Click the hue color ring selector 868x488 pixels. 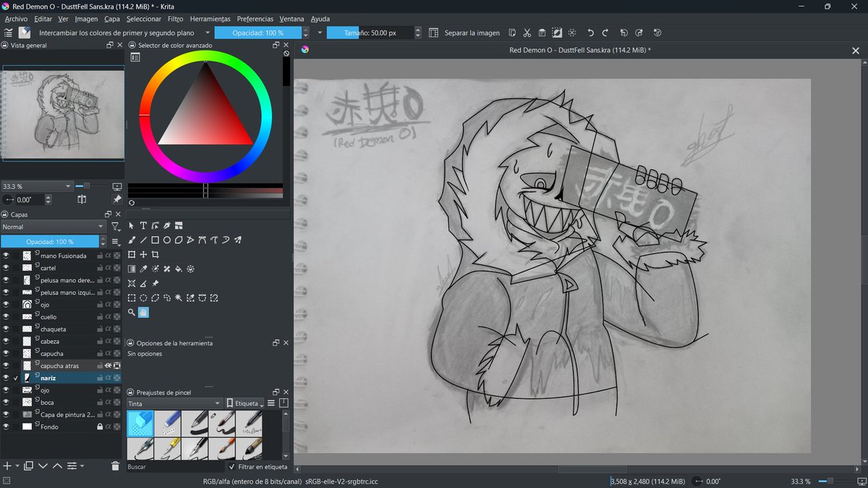(x=145, y=115)
